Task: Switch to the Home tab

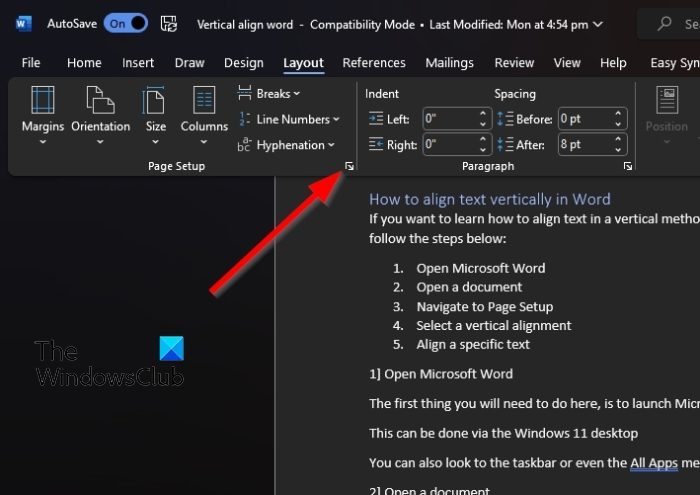Action: (x=84, y=63)
